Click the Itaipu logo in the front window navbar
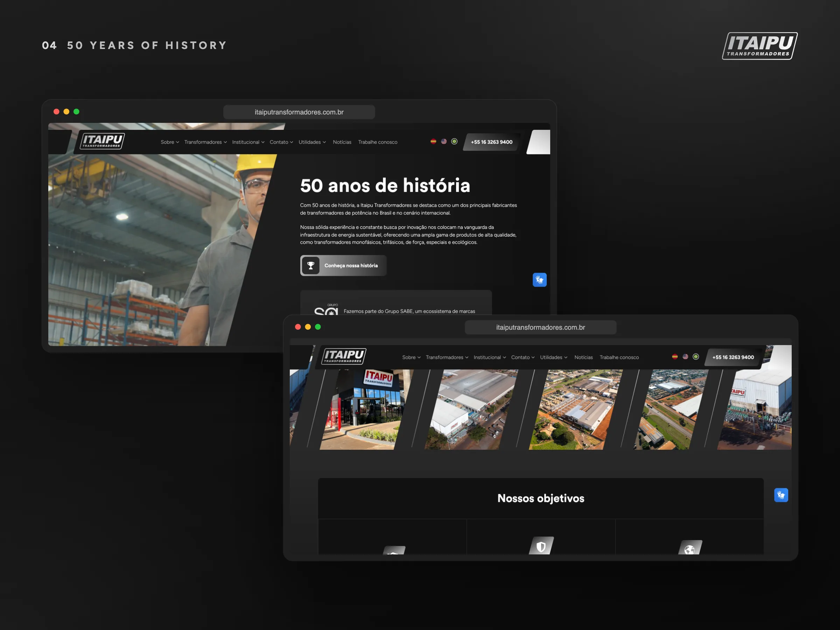840x630 pixels. 344,356
